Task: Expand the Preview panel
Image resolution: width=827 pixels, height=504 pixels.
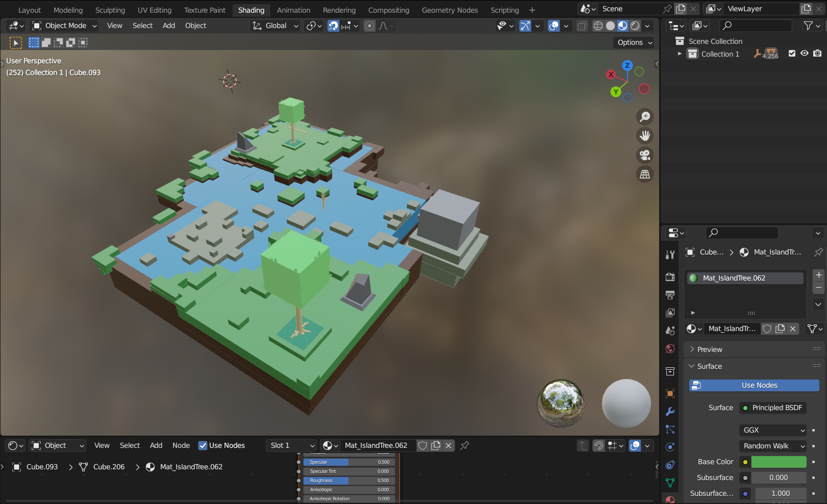Action: pos(709,349)
